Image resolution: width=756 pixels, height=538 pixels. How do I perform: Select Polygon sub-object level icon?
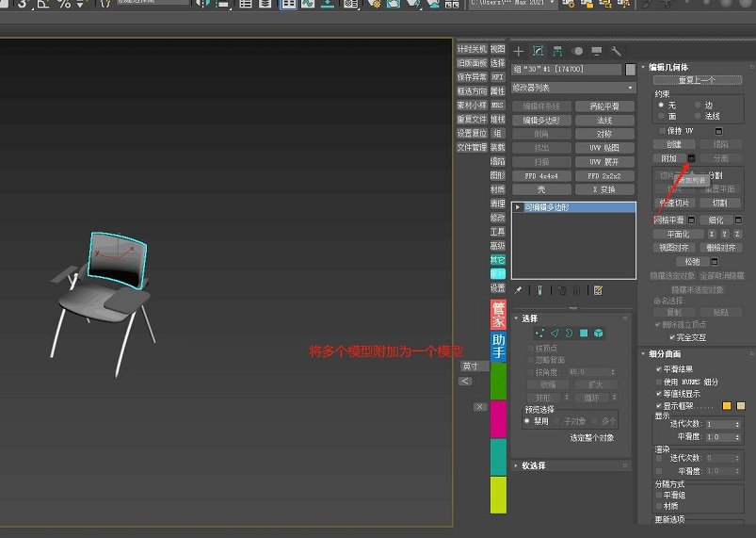(584, 333)
